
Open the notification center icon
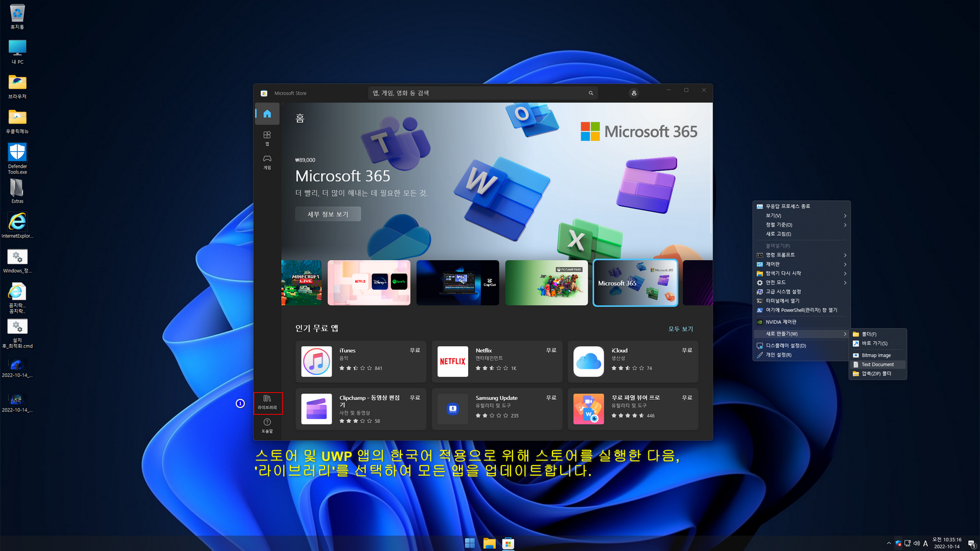pos(972,543)
